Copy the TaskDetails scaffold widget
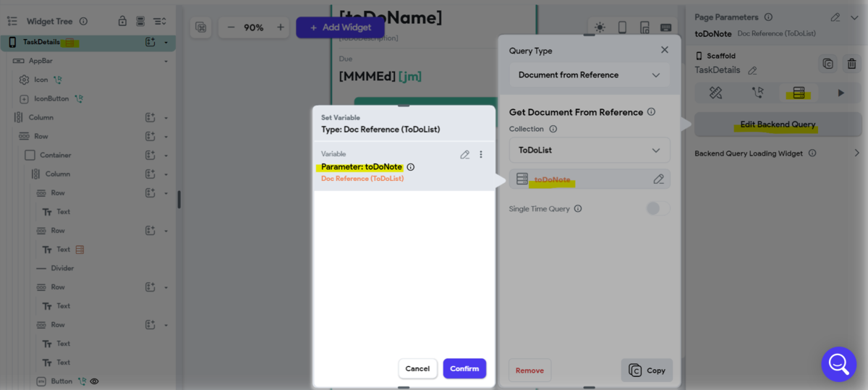The image size is (868, 390). tap(828, 64)
